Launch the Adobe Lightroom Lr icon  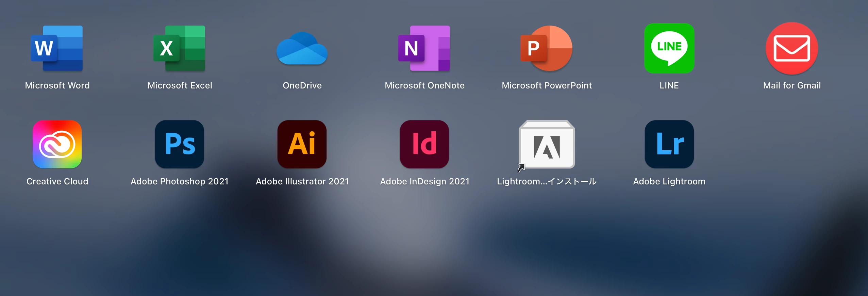click(669, 144)
